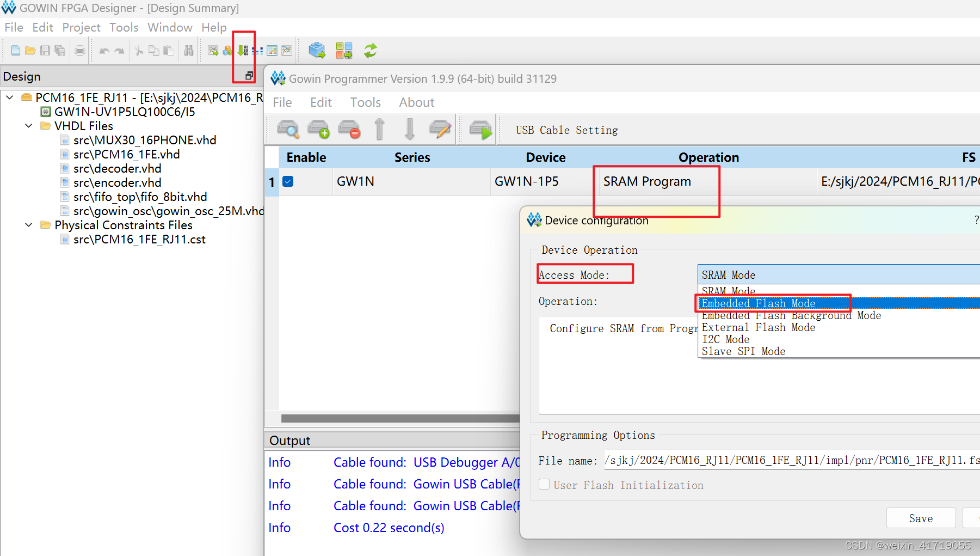Select Slave SPI Mode option
The image size is (980, 556).
839,351
